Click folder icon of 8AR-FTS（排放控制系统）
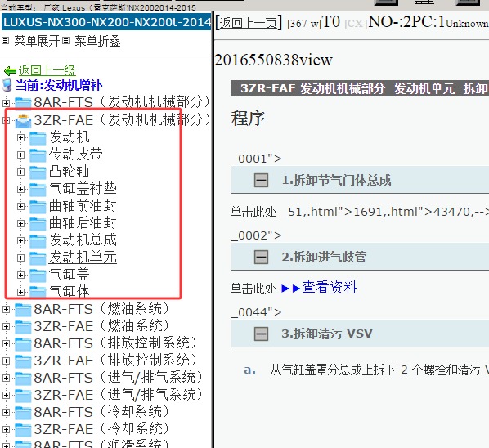The image size is (489, 448). 23,344
